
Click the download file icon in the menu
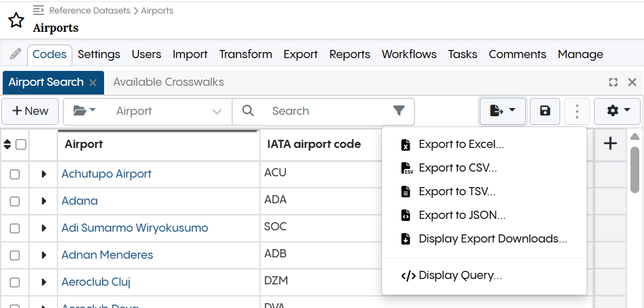[405, 239]
